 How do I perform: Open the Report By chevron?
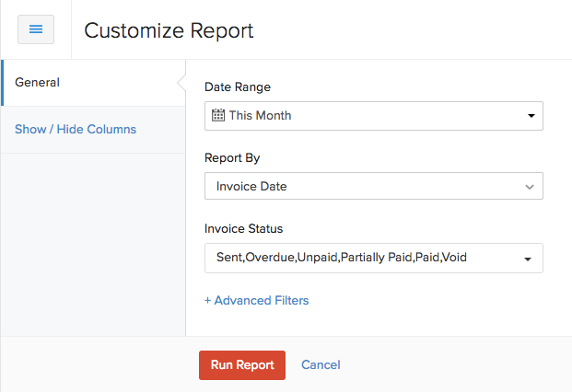pyautogui.click(x=530, y=187)
